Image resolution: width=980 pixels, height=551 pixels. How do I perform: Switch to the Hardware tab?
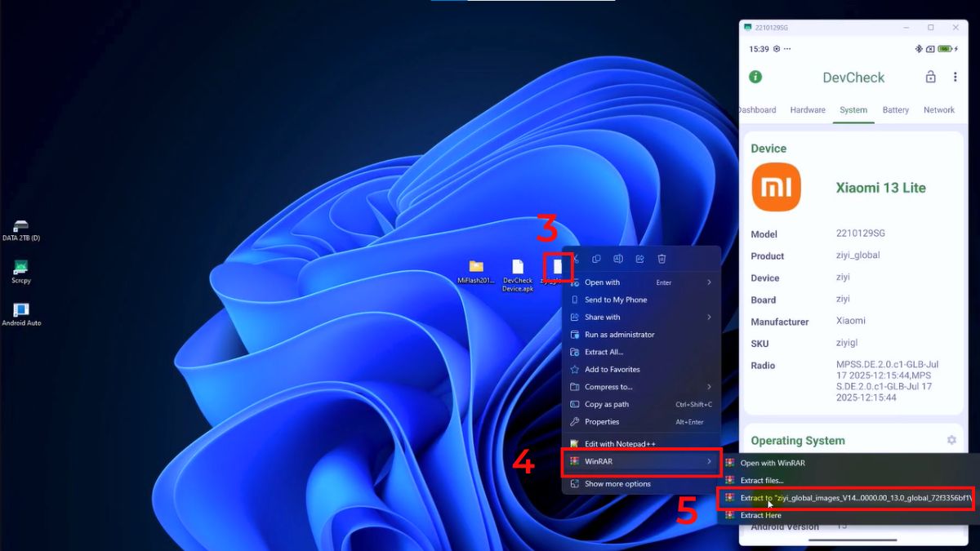pos(808,109)
